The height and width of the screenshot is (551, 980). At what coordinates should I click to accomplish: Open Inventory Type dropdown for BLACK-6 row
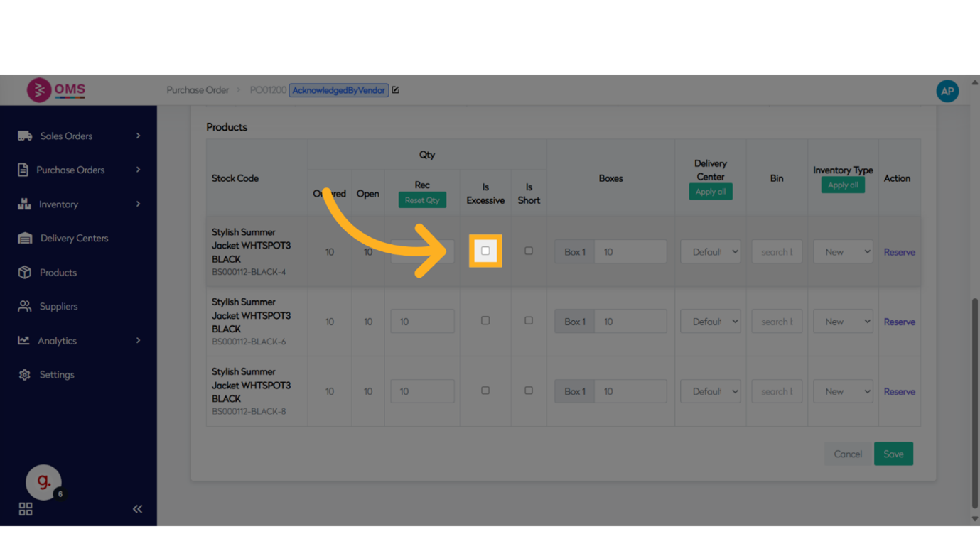tap(843, 322)
